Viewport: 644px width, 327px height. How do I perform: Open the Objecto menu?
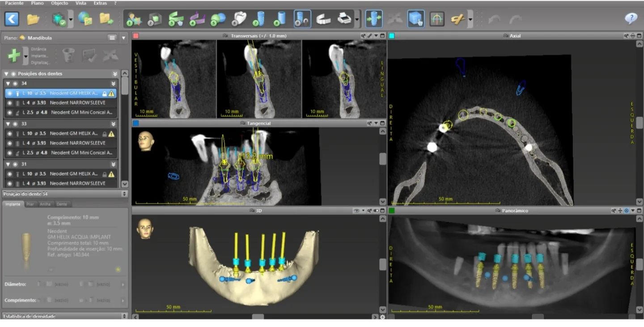pos(59,3)
